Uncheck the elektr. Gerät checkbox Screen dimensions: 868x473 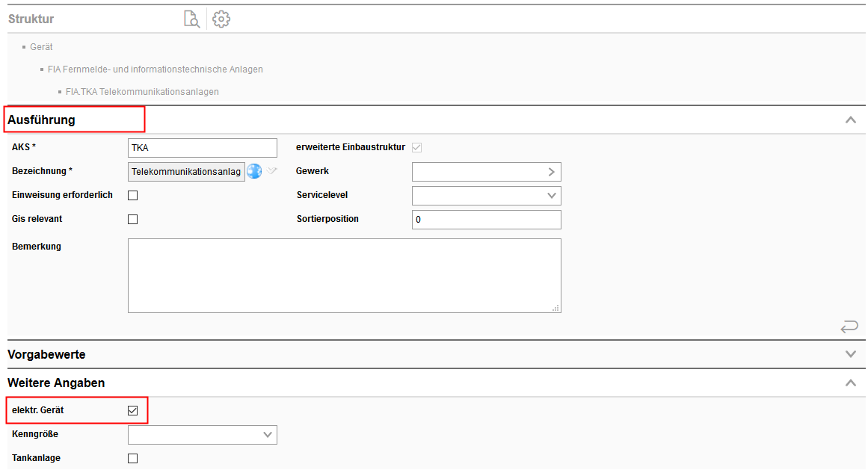[133, 410]
